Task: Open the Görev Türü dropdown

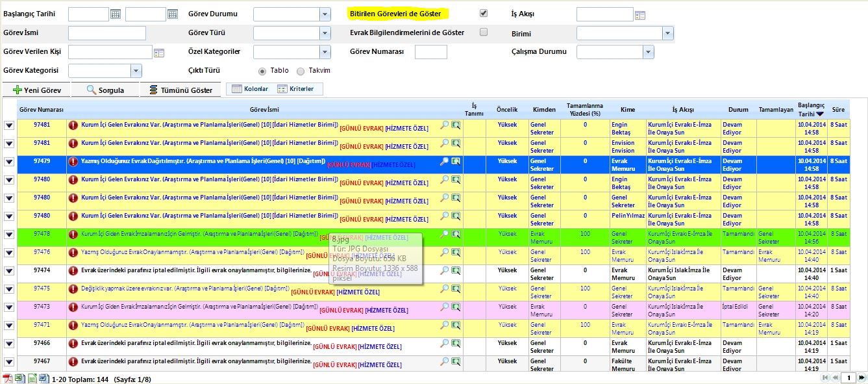Action: tap(325, 33)
